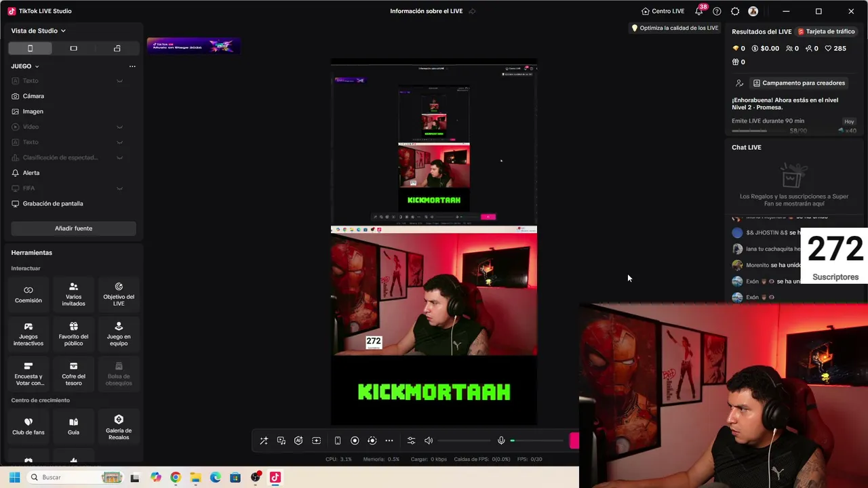The image size is (868, 488).
Task: Open Favorito del público tool
Action: [73, 334]
